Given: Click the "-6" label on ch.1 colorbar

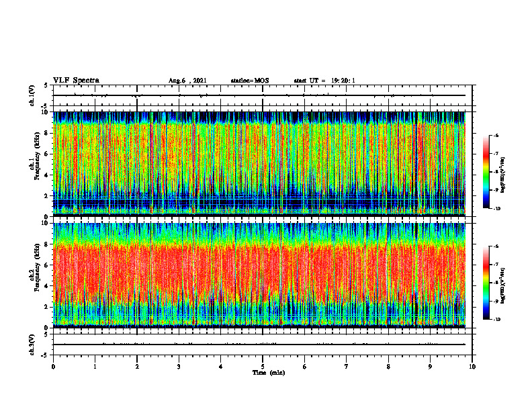Looking at the screenshot, I should (x=496, y=136).
